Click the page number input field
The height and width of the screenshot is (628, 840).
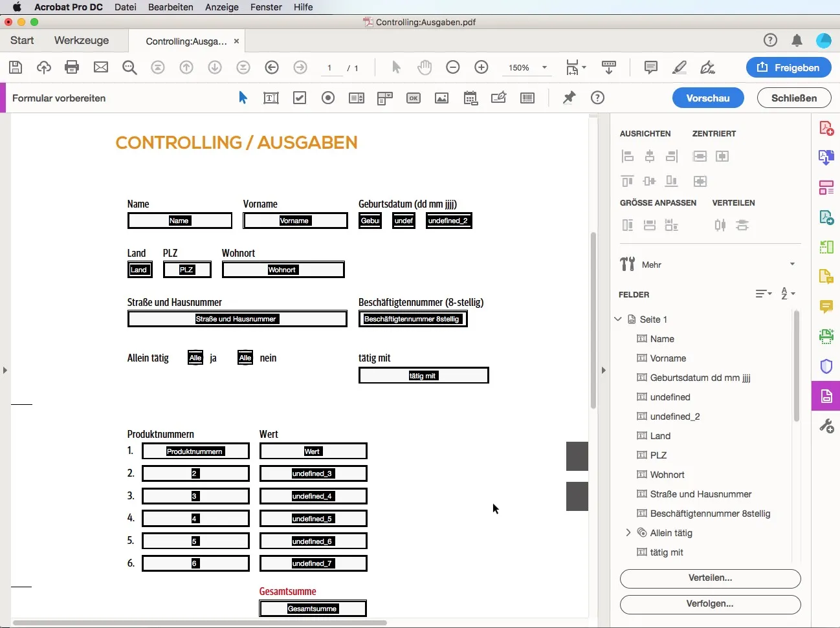coord(330,67)
